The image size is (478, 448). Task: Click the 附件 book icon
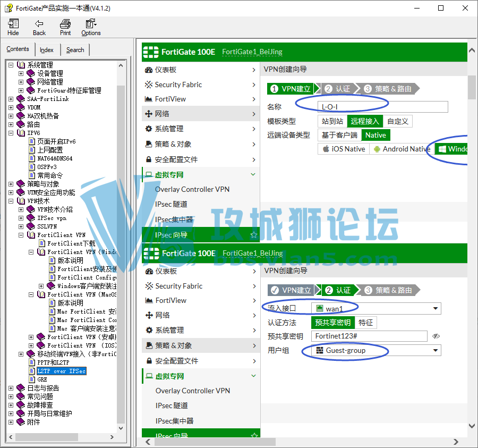[x=21, y=422]
